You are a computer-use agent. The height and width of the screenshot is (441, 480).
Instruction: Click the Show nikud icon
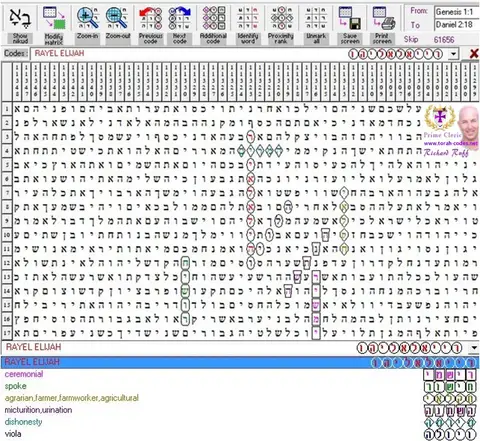coord(20,19)
